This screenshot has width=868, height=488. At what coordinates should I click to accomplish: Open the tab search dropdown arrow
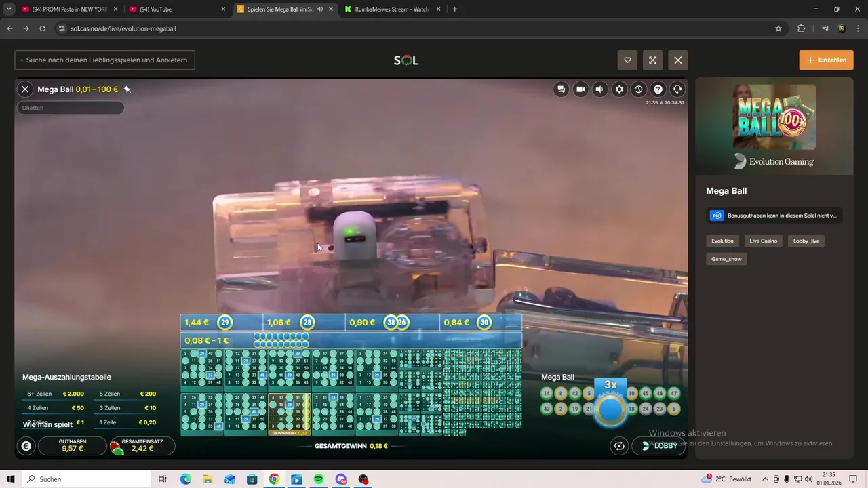(8, 9)
